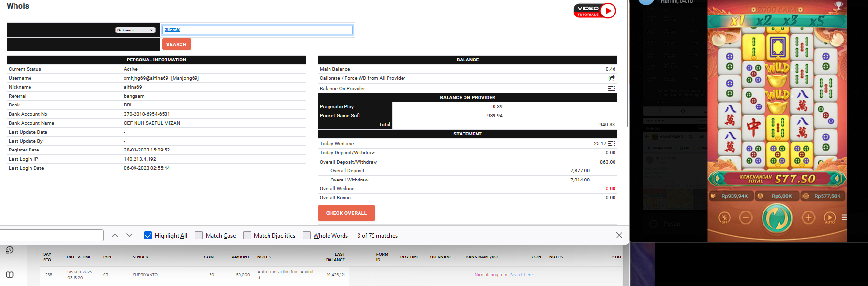
Task: Select Overall Deposit value 7,877.00
Action: pos(580,171)
